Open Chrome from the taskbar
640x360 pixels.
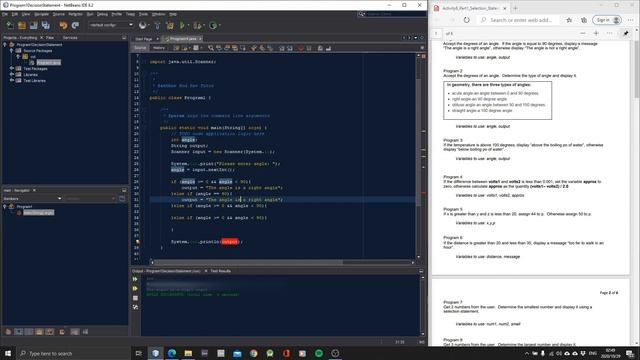pyautogui.click(x=253, y=353)
